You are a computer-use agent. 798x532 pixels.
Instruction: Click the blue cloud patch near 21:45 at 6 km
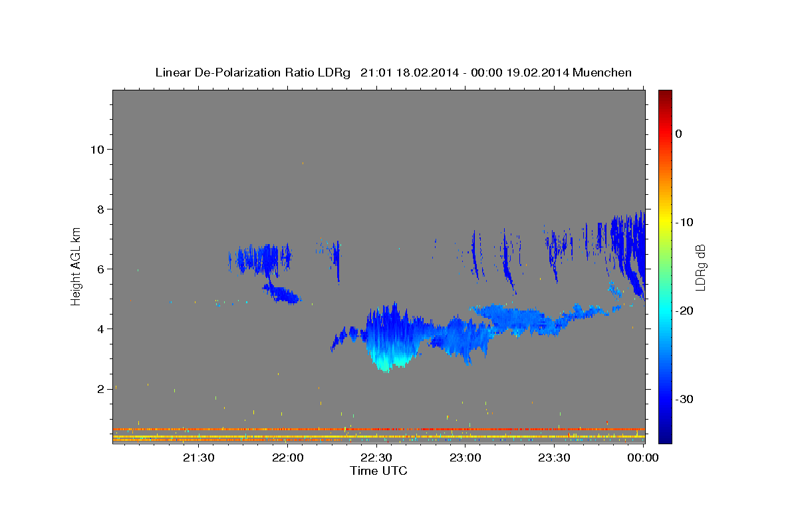tap(261, 259)
